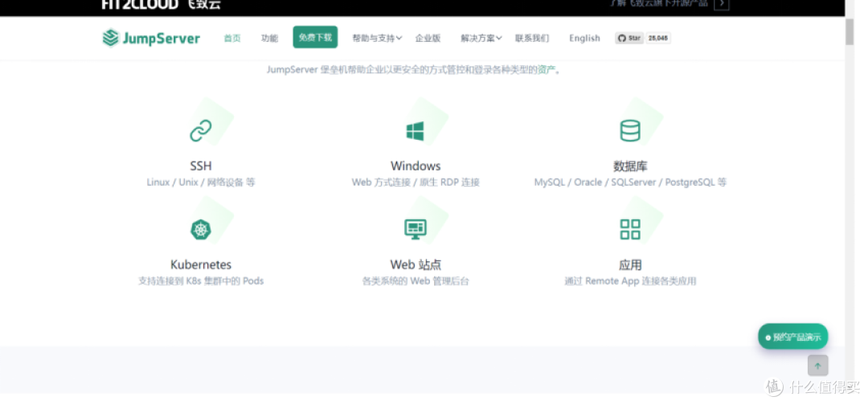Open the 了解飞致云旗下开源产品 link

[659, 3]
